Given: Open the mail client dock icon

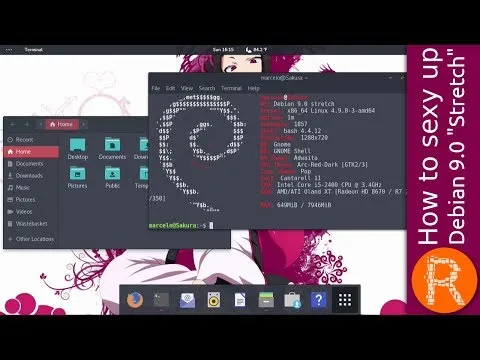Looking at the screenshot, I should (x=187, y=300).
